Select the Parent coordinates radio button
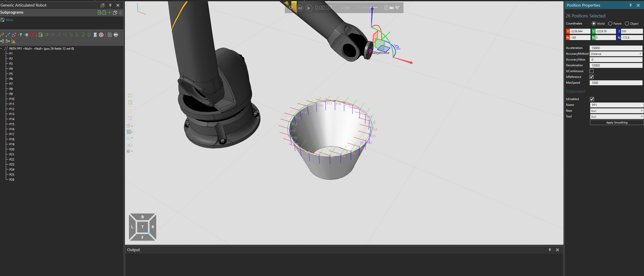644x276 pixels. point(610,24)
